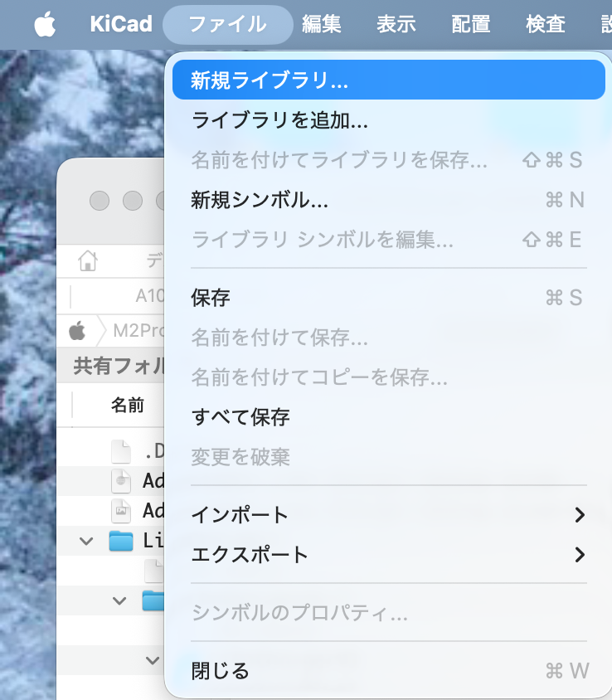Screen dimensions: 612x700
Task: Open the 編集 menu
Action: pyautogui.click(x=322, y=24)
